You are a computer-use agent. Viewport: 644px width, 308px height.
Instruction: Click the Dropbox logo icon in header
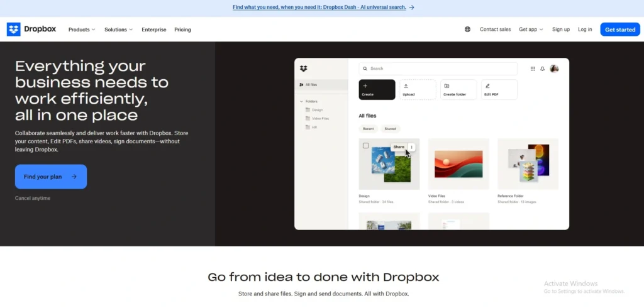(14, 29)
